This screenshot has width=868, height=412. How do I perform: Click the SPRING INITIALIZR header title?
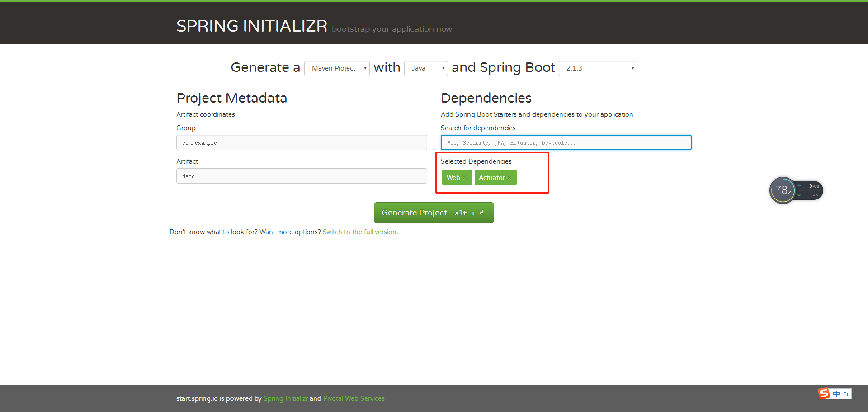tap(252, 26)
